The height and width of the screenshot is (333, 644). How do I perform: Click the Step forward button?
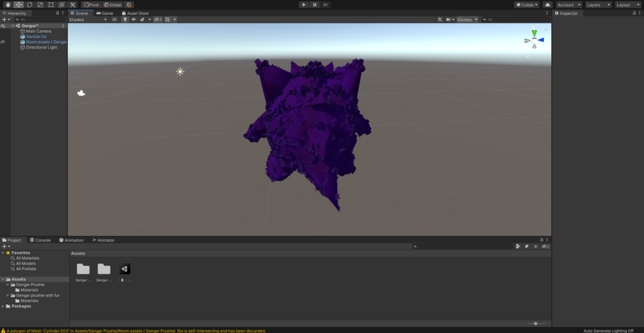[x=326, y=4]
